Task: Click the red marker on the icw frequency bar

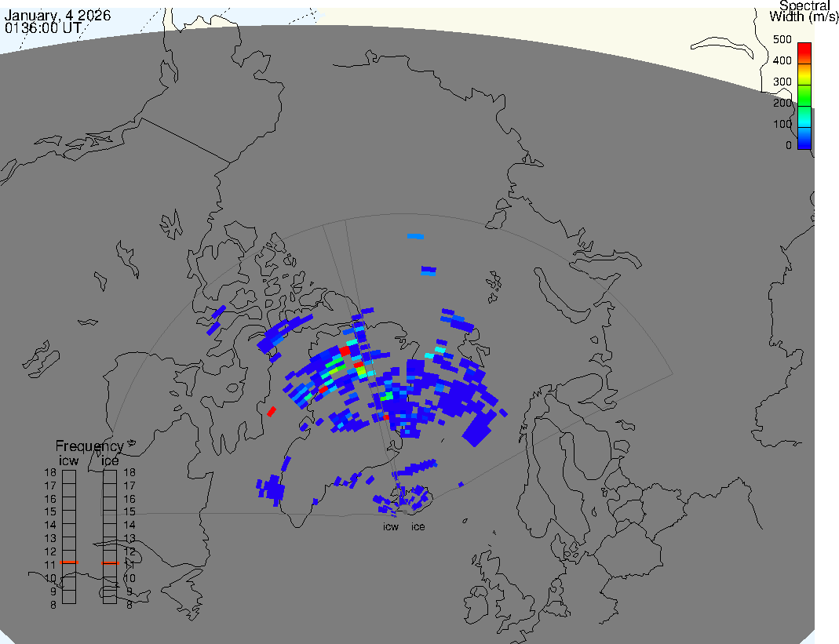Action: coord(69,562)
